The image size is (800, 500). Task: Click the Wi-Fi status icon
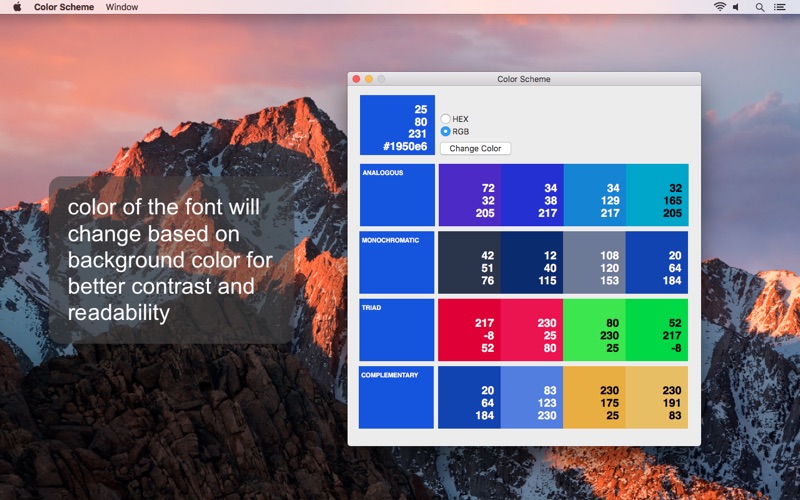point(719,7)
